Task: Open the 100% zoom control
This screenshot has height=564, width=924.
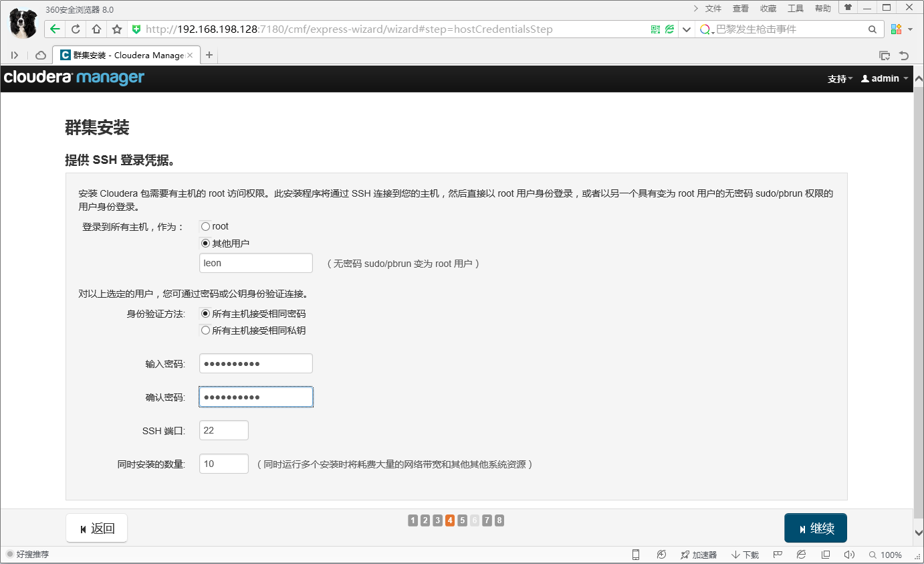Action: (x=885, y=555)
